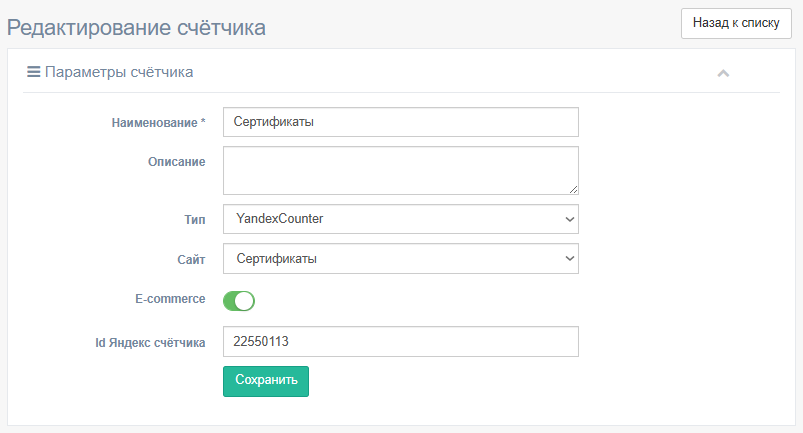803x433 pixels.
Task: Click the Параметры счётчика panel title
Action: [119, 72]
